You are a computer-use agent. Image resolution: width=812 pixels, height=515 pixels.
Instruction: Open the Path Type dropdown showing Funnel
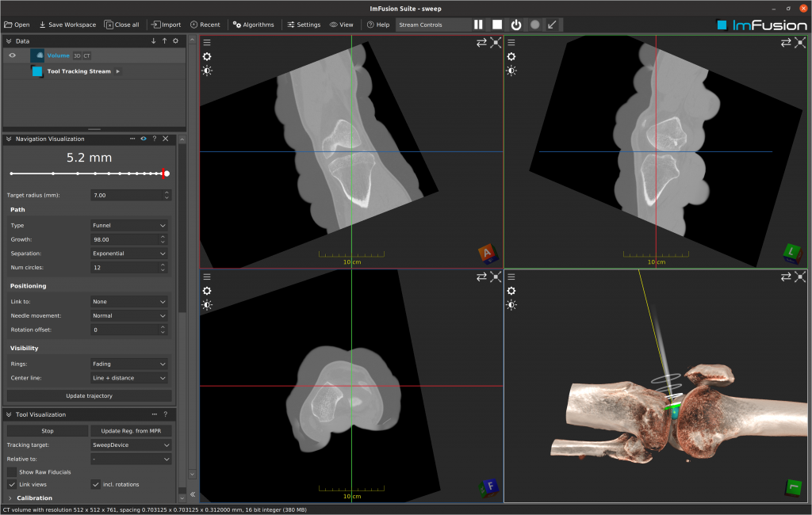pos(129,225)
